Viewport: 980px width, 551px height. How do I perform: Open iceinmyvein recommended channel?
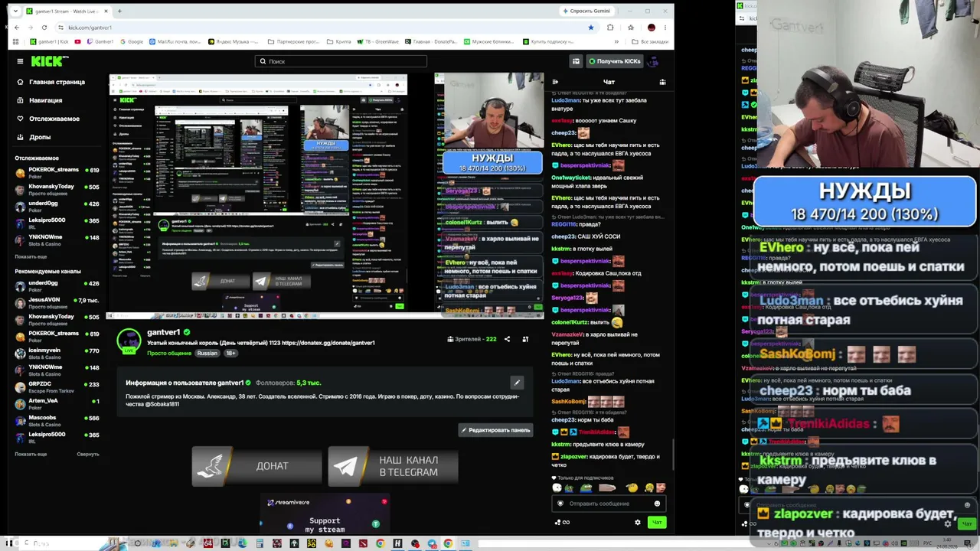57,354
